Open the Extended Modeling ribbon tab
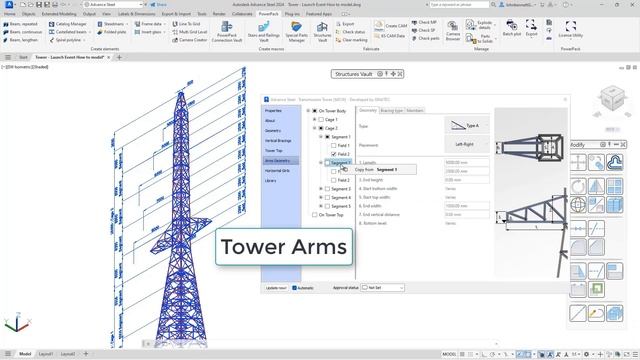Image resolution: width=640 pixels, height=360 pixels. 59,14
